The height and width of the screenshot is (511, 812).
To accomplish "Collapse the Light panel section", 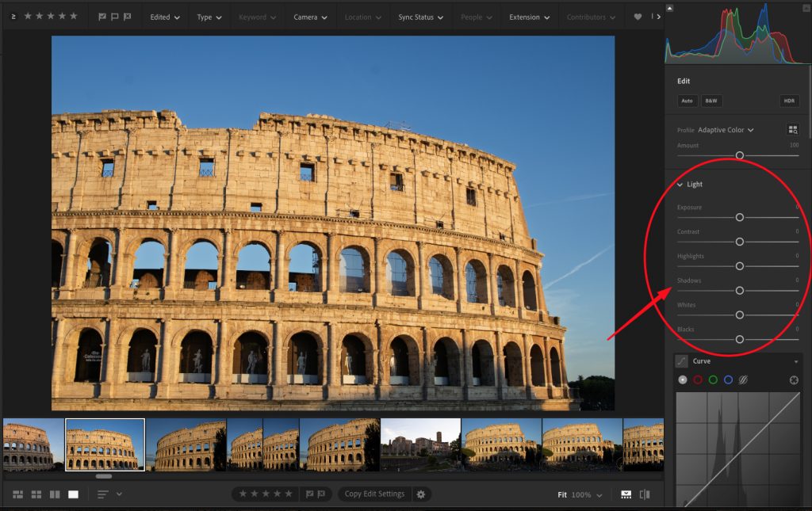I will pos(680,185).
